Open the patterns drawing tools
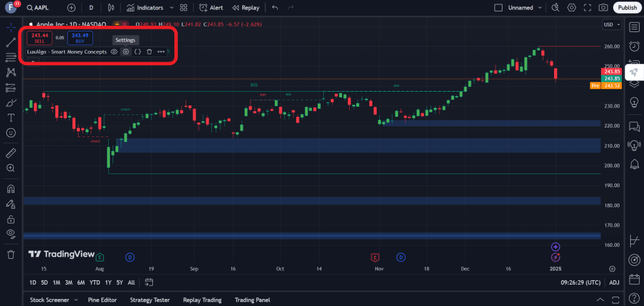Image resolution: width=644 pixels, height=306 pixels. (x=11, y=73)
